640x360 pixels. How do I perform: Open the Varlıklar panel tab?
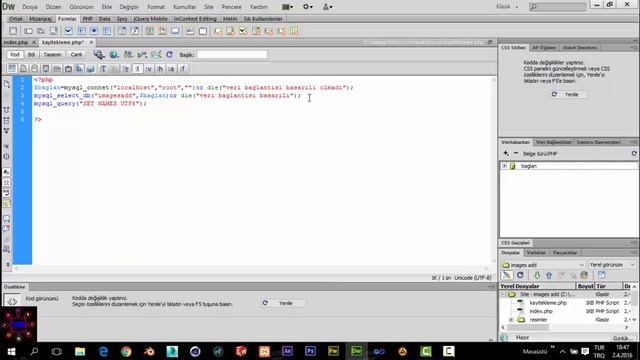(x=536, y=253)
